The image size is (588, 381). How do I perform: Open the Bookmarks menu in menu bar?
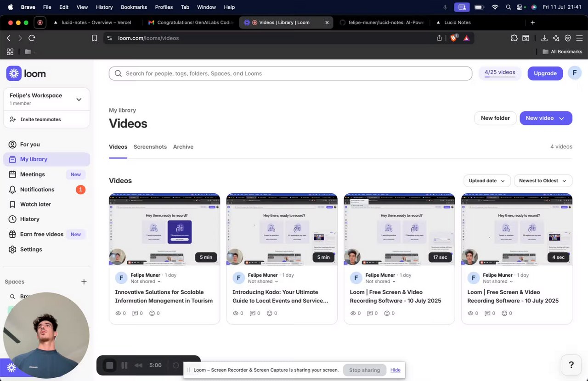pyautogui.click(x=134, y=7)
